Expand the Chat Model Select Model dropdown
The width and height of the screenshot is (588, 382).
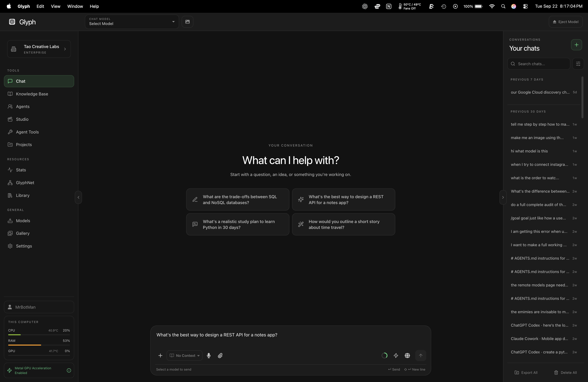click(132, 22)
